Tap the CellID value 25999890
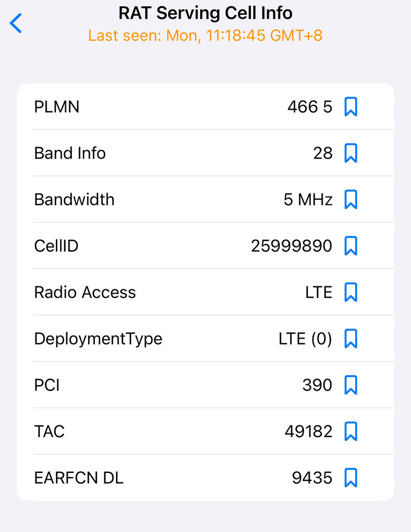Image resolution: width=411 pixels, height=532 pixels. 291,246
